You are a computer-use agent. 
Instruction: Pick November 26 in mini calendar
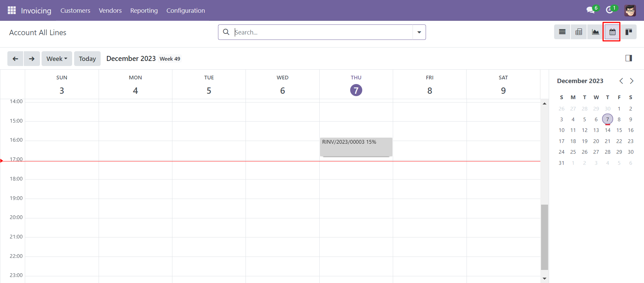[561, 109]
